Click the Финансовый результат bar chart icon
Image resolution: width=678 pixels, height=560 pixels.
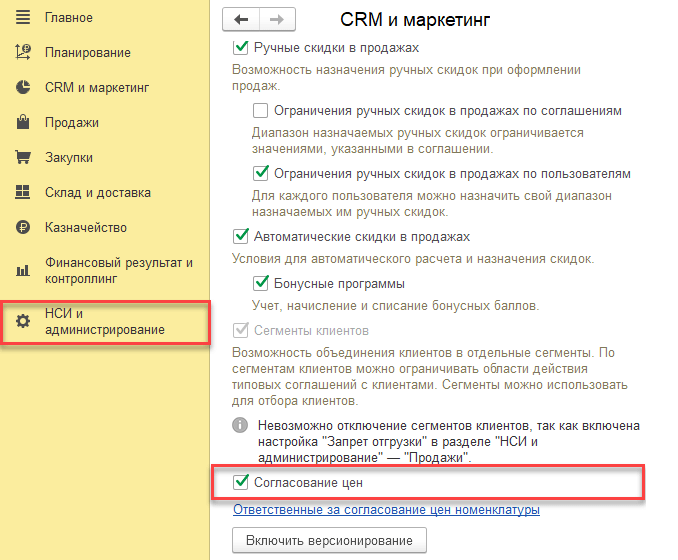24,270
